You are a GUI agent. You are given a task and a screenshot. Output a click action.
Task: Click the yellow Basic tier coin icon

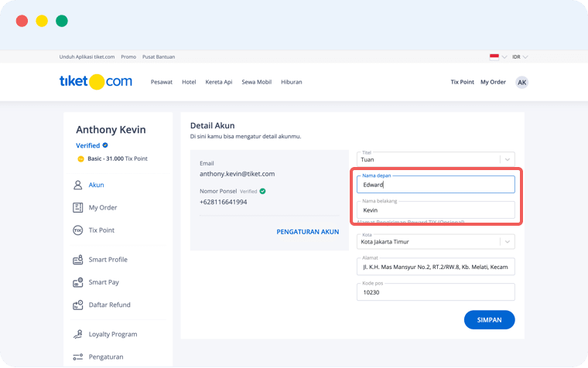click(80, 158)
